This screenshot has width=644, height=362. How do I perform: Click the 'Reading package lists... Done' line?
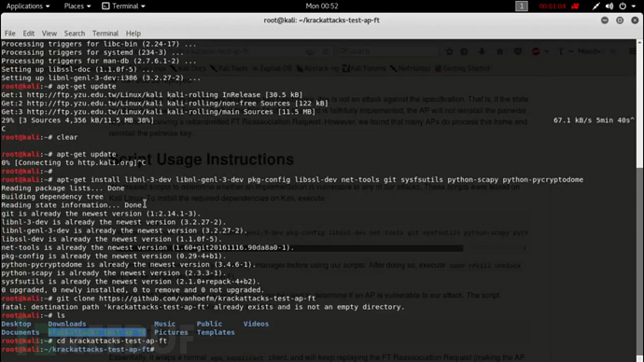(63, 188)
